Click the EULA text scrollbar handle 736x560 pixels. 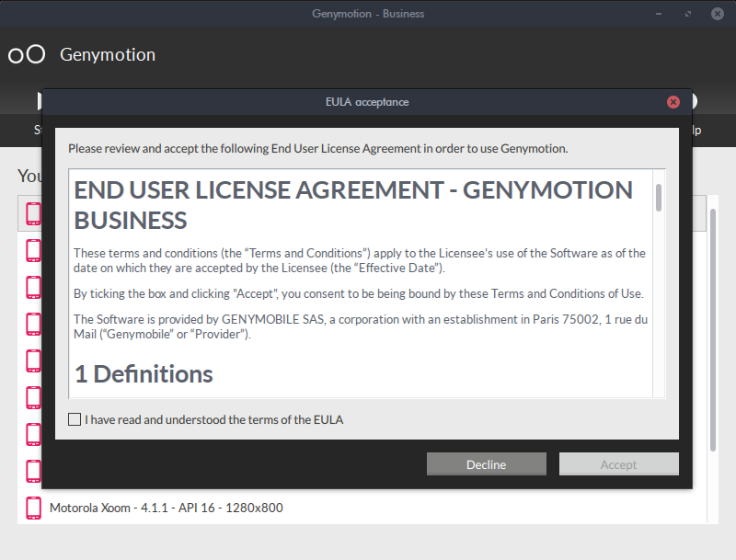tap(659, 198)
